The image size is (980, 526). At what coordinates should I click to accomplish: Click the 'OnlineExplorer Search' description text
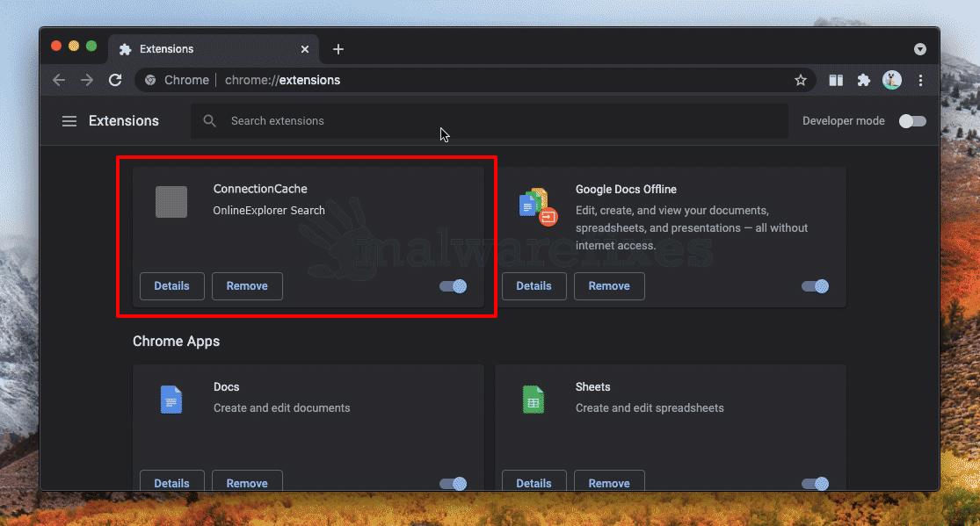coord(269,211)
